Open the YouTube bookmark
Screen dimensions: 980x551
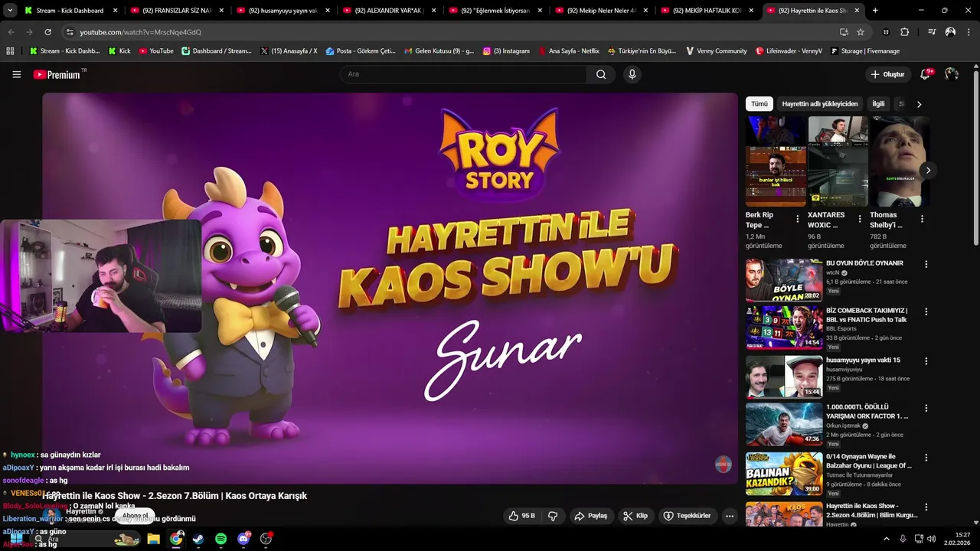point(156,51)
